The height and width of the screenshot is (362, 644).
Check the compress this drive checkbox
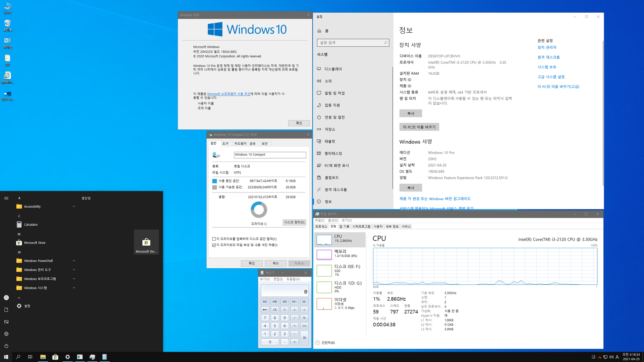tap(214, 239)
